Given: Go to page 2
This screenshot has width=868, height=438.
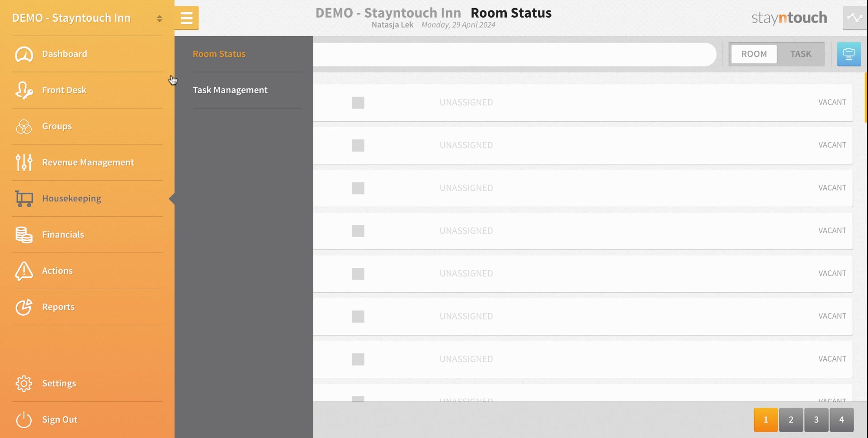Looking at the screenshot, I should tap(791, 420).
